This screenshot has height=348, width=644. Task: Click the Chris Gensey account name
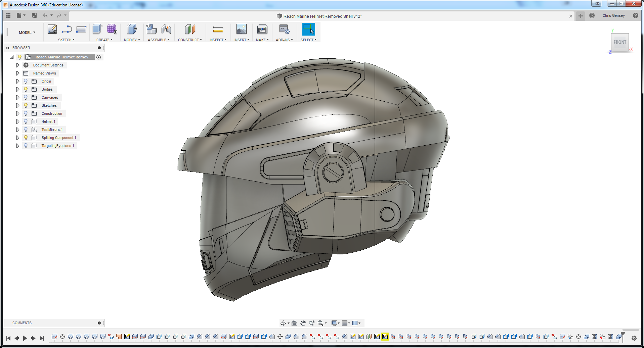(613, 15)
